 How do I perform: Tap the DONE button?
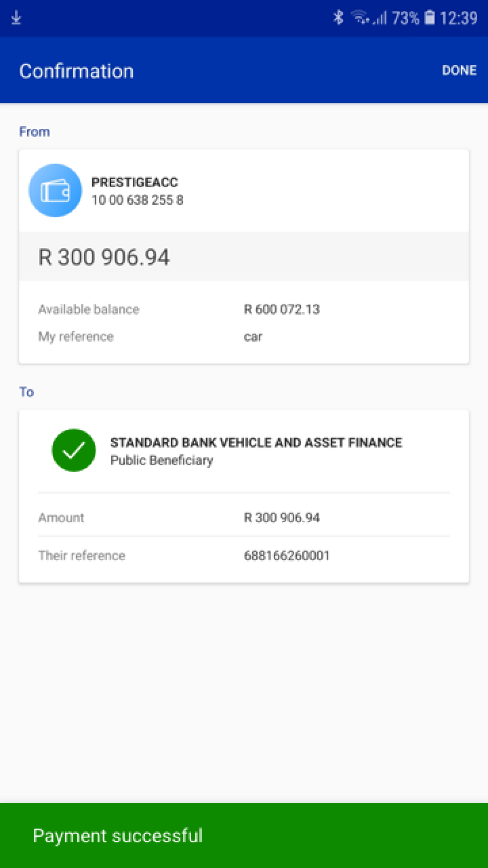[x=459, y=71]
